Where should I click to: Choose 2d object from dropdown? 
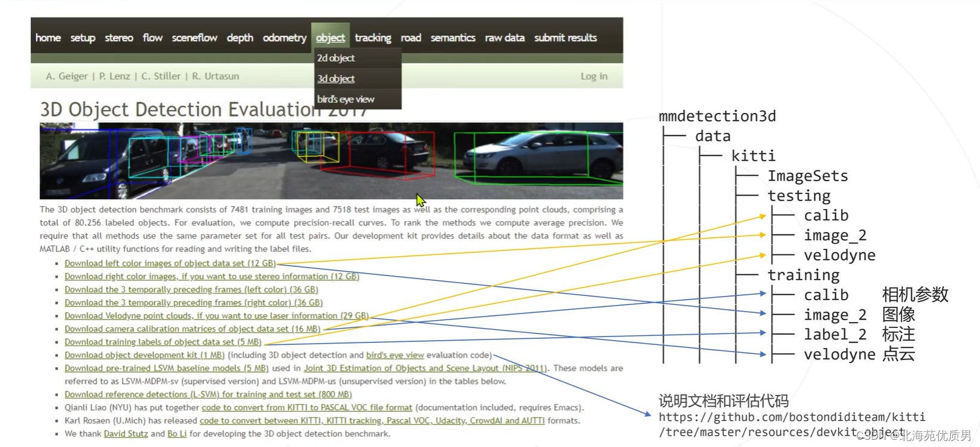click(x=336, y=58)
